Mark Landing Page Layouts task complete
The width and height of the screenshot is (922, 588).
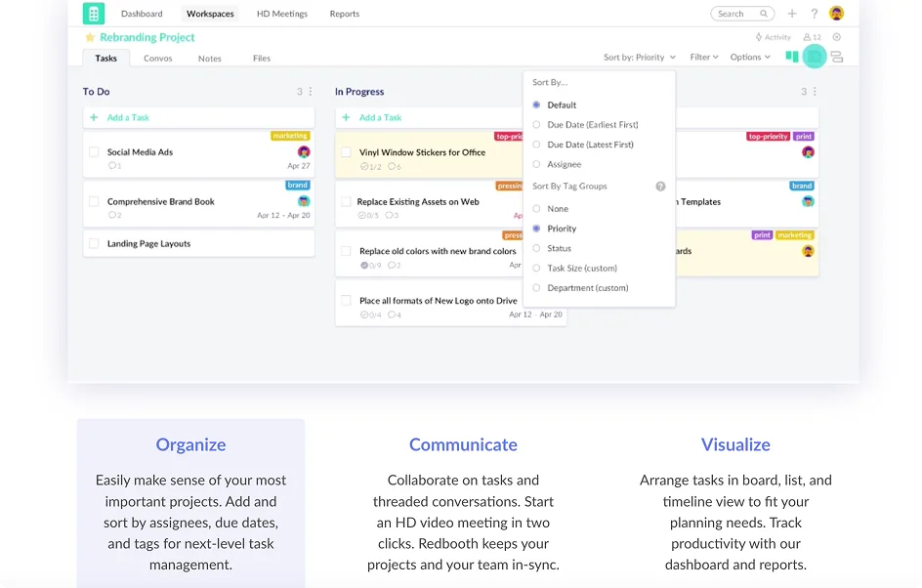click(x=94, y=244)
